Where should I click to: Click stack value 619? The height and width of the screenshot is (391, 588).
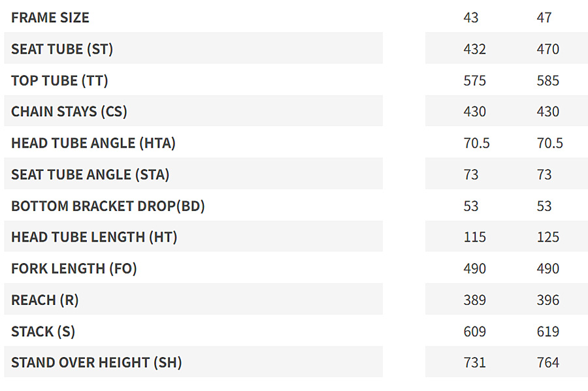(x=547, y=331)
